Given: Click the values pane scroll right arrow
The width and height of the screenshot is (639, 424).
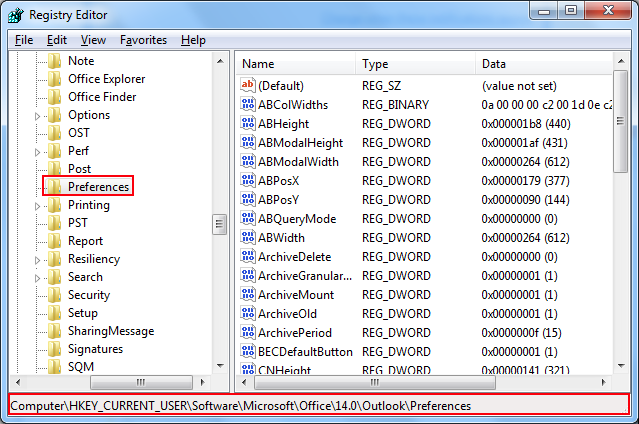Looking at the screenshot, I should (604, 382).
